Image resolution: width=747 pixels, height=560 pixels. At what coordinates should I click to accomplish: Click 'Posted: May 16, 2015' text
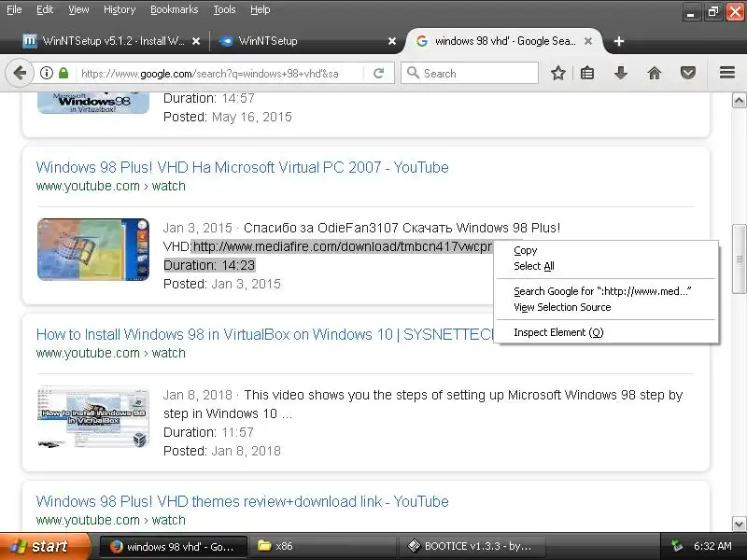(x=228, y=118)
